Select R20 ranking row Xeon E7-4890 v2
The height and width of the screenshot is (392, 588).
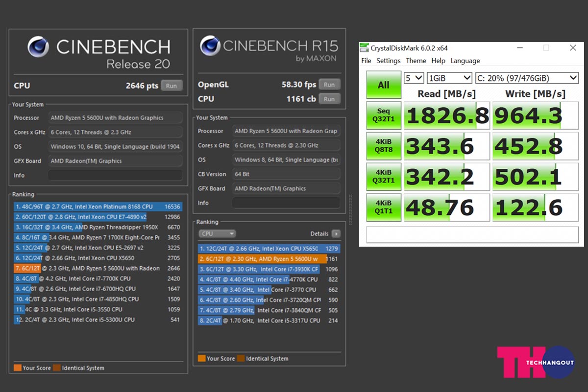[x=98, y=217]
